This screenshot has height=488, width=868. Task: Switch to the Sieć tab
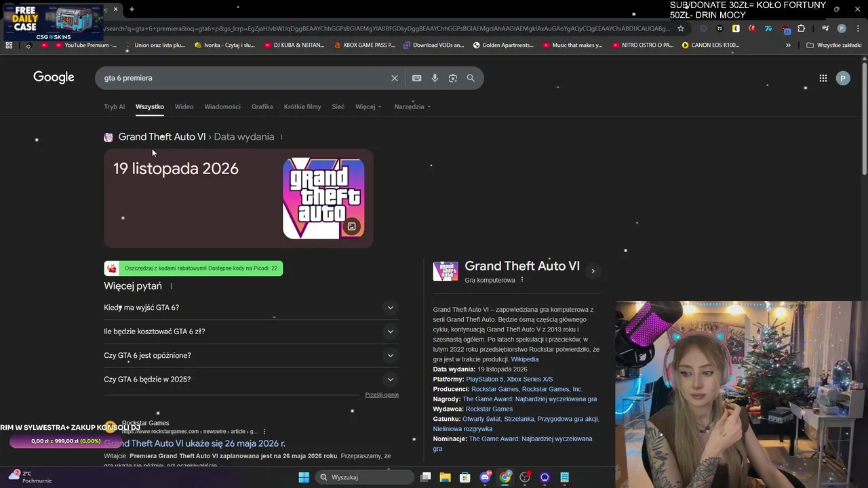pos(338,106)
